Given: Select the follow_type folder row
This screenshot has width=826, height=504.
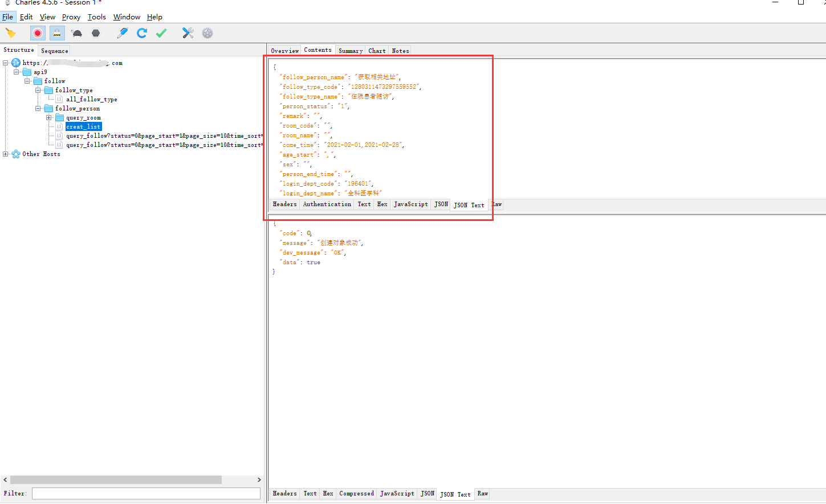Looking at the screenshot, I should click(x=74, y=90).
